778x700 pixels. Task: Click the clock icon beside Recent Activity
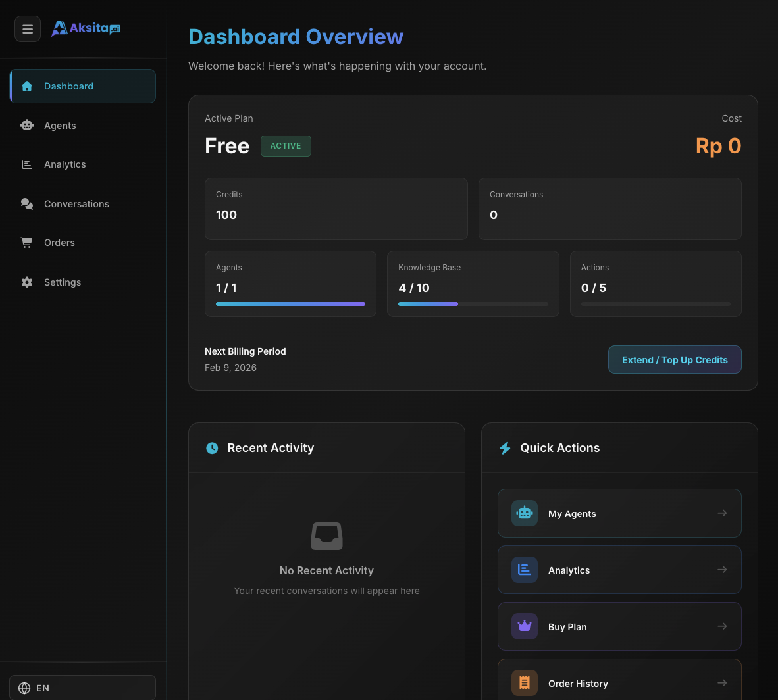pyautogui.click(x=212, y=447)
